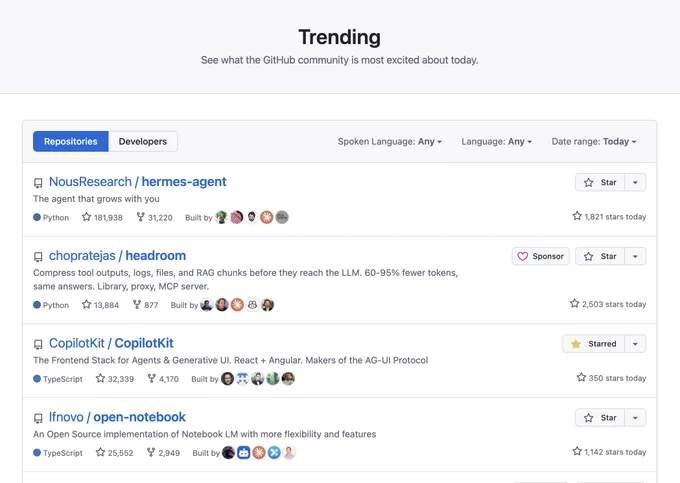Open second contributor avatar in headroom row

coord(222,305)
